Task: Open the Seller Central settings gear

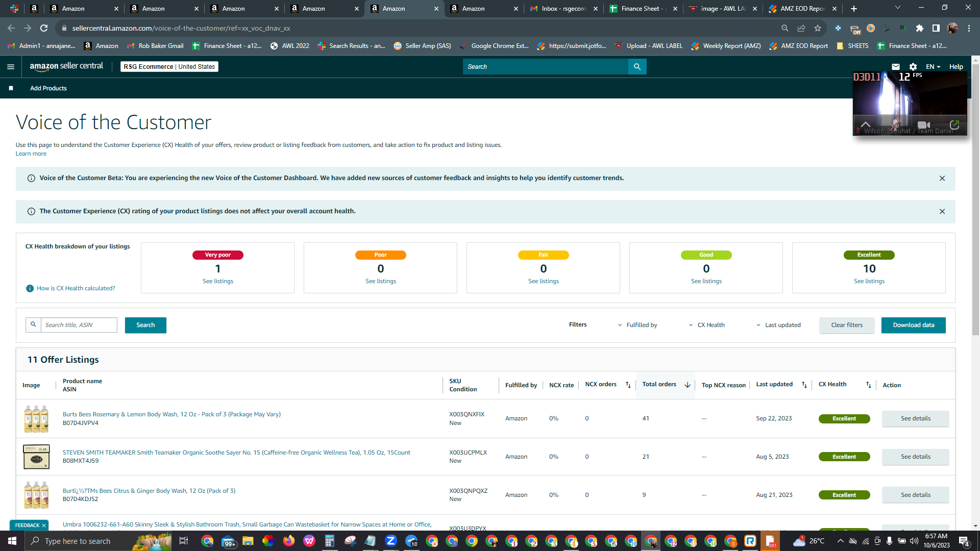Action: coord(913,67)
